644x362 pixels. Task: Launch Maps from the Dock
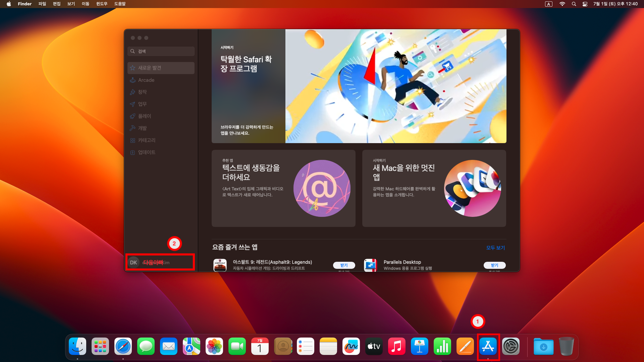[x=192, y=346]
